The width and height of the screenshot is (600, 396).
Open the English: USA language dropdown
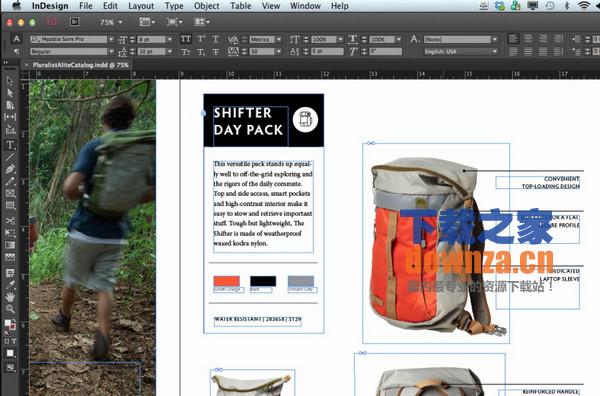pos(494,52)
